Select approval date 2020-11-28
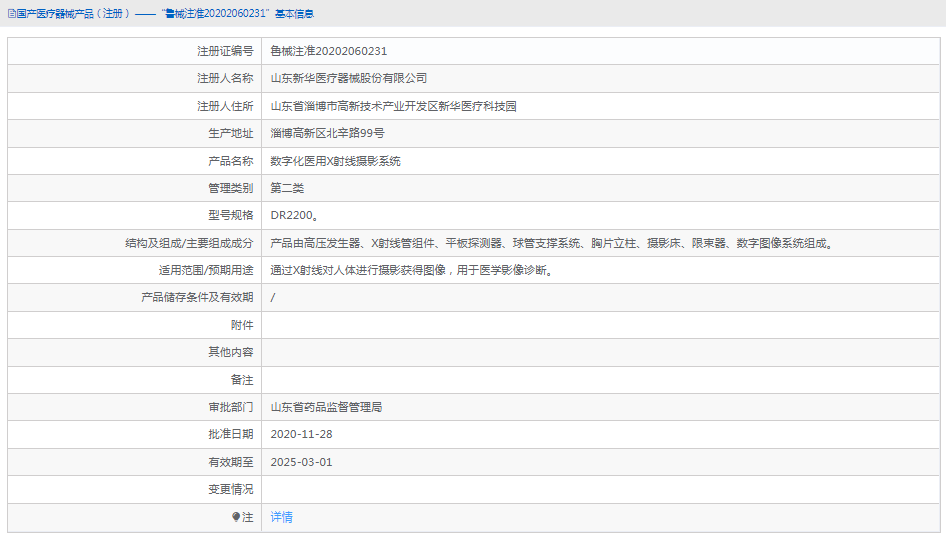Viewport: 946px width, 535px height. [x=301, y=434]
